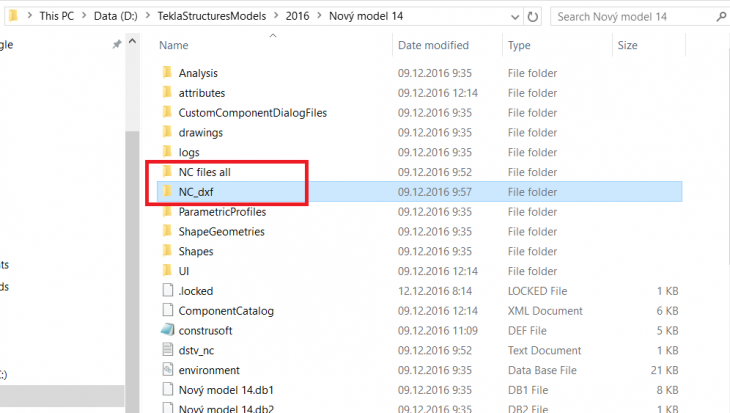This screenshot has height=413, width=730.
Task: Click the CustomComponentDialogFiles folder icon
Action: pos(168,112)
